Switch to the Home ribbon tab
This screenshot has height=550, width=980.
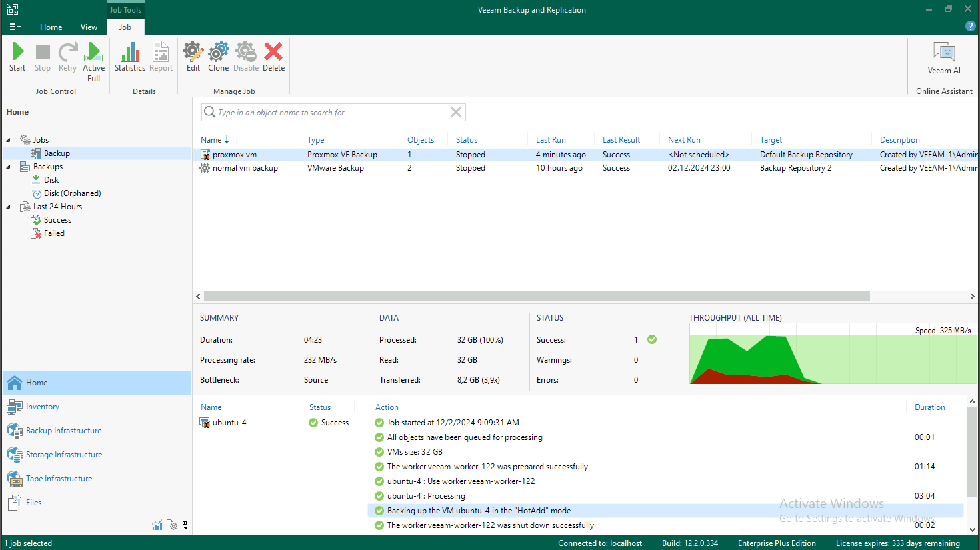(51, 27)
